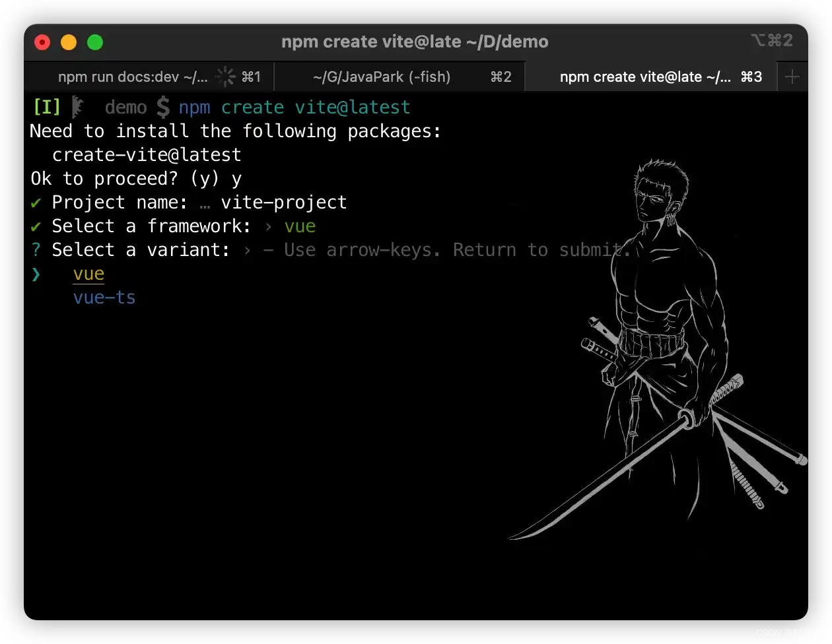Click the create-vite@latest package name

point(147,155)
